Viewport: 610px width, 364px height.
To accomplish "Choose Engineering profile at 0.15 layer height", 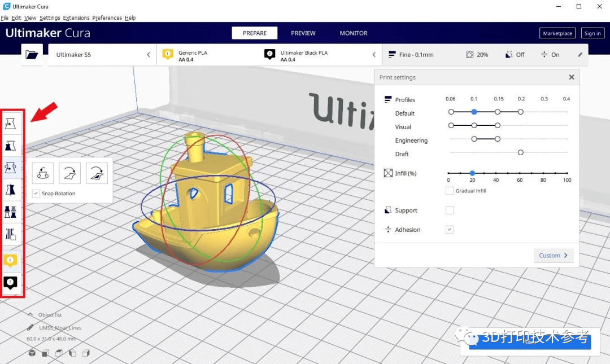I will 498,139.
